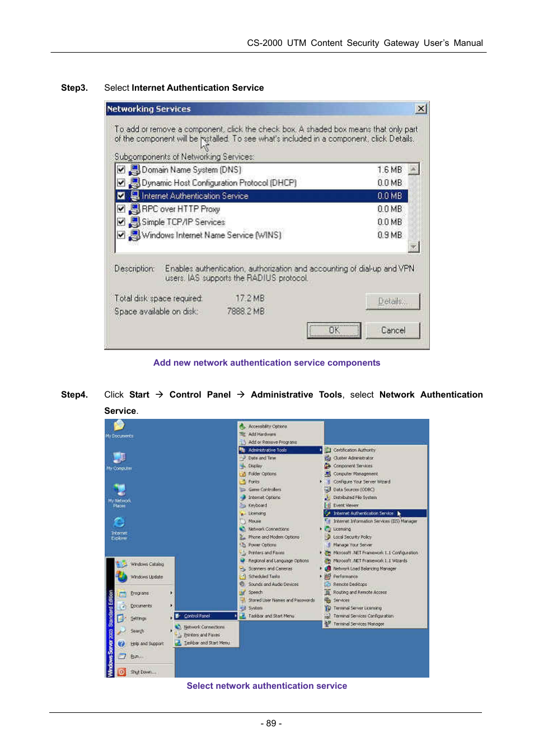Click OK in Networking Services dialog

pos(334,330)
